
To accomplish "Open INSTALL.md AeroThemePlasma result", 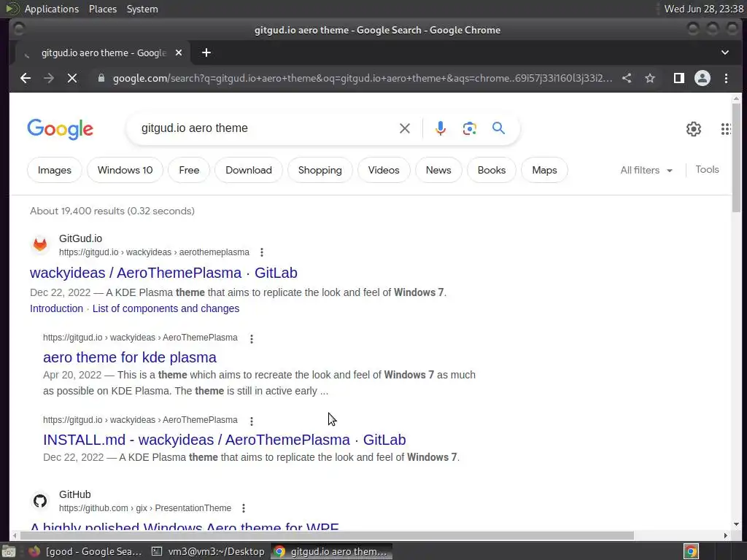I will pos(225,440).
